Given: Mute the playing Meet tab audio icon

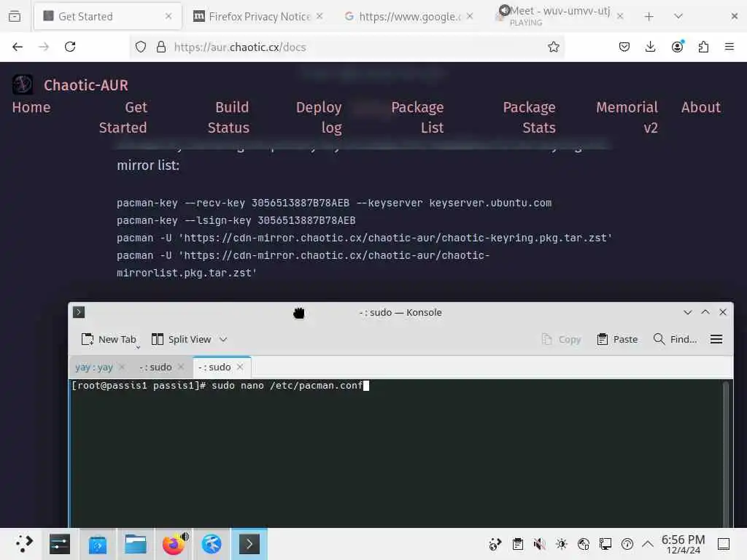Looking at the screenshot, I should pos(504,10).
